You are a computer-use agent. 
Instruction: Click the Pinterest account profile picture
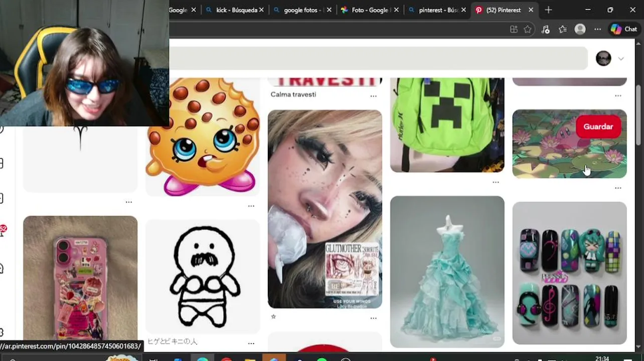(603, 58)
